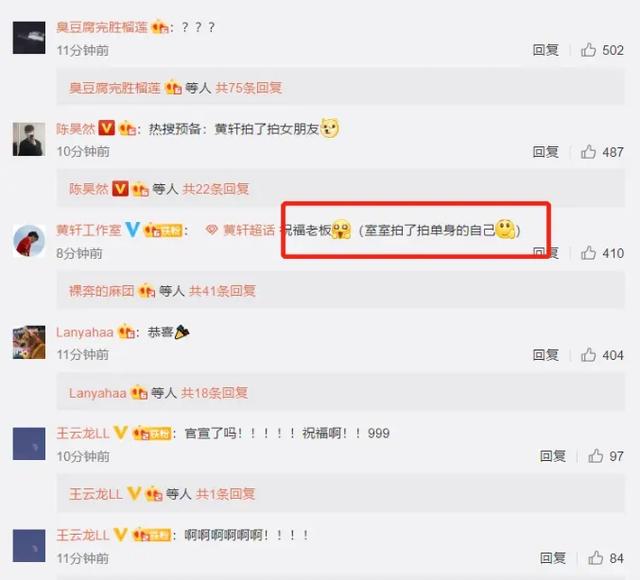Expand the 共41条回复 replies thread
This screenshot has height=580, width=640.
click(222, 291)
